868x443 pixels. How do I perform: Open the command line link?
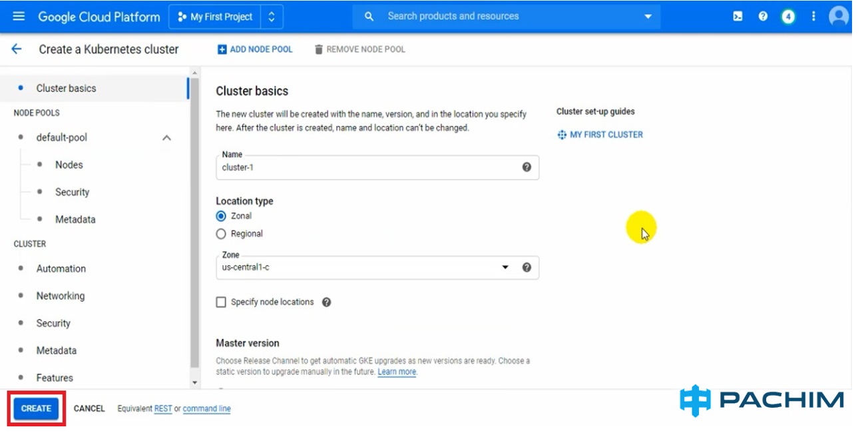click(x=207, y=408)
